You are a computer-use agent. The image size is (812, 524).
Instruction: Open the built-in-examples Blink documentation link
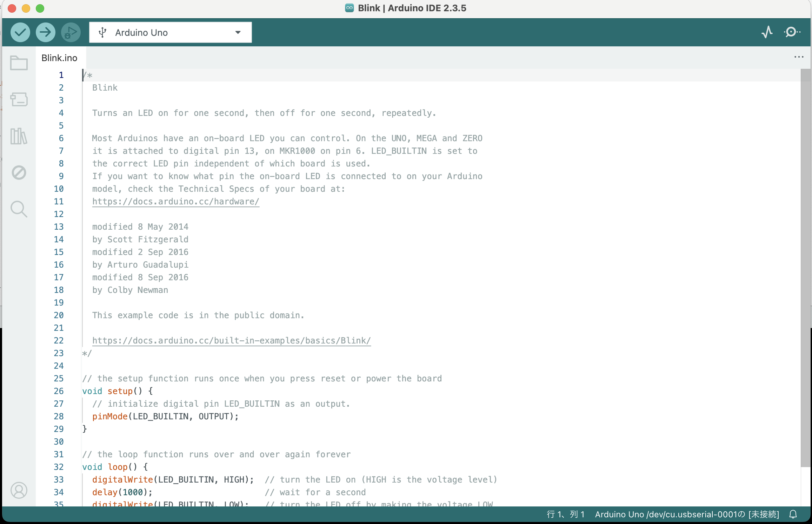coord(231,341)
